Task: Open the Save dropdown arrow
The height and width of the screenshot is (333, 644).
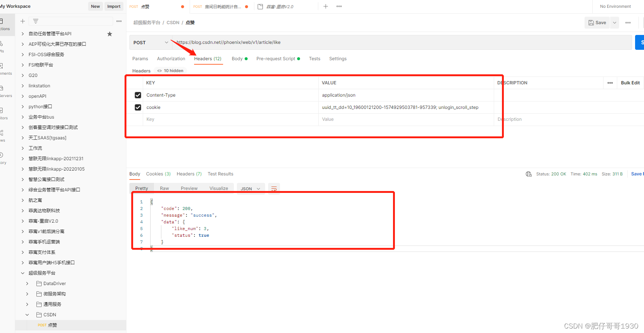Action: 615,23
